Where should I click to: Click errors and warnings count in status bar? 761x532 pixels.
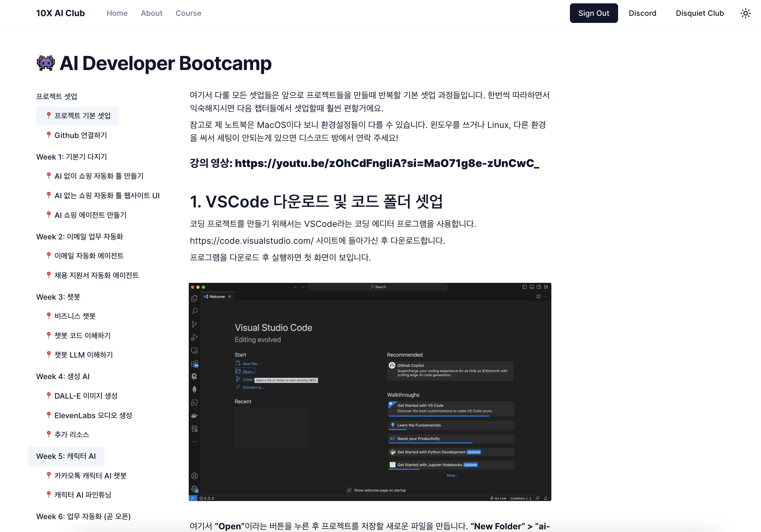[x=207, y=498]
